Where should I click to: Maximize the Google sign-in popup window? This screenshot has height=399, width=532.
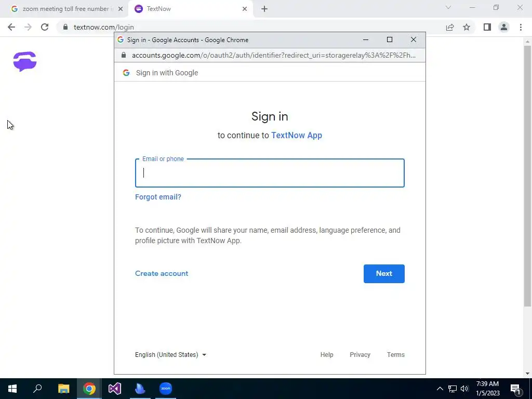[390, 39]
